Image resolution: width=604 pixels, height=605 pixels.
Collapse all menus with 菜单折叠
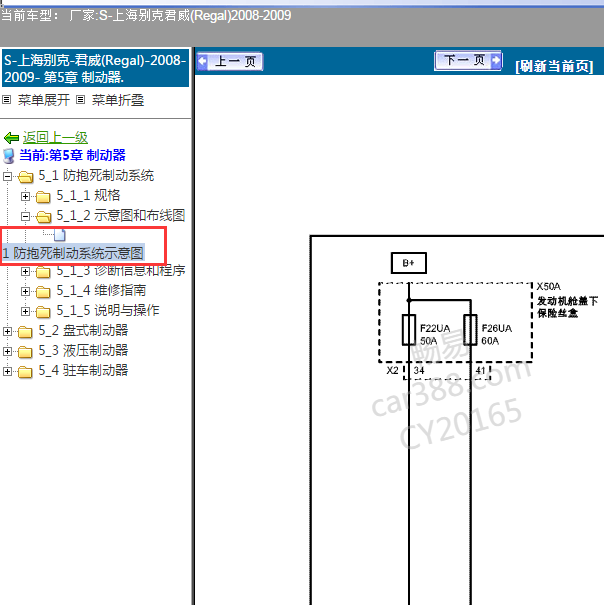118,100
